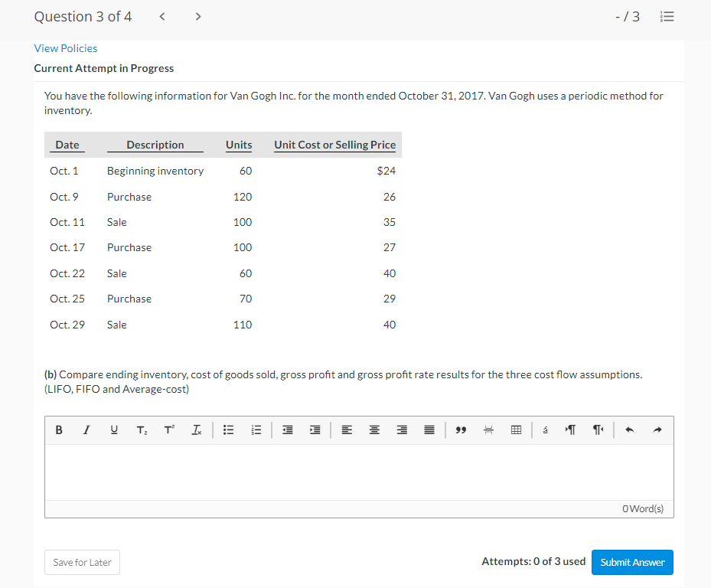Insert a numbered list

click(x=256, y=430)
